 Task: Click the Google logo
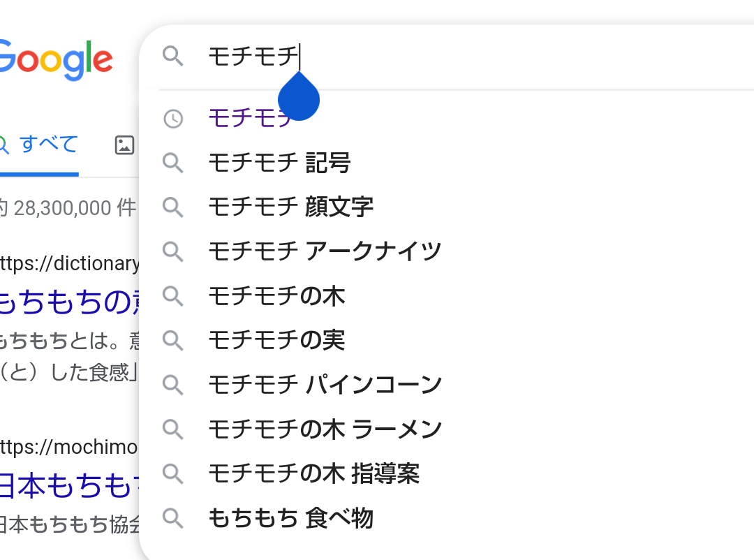pos(55,60)
